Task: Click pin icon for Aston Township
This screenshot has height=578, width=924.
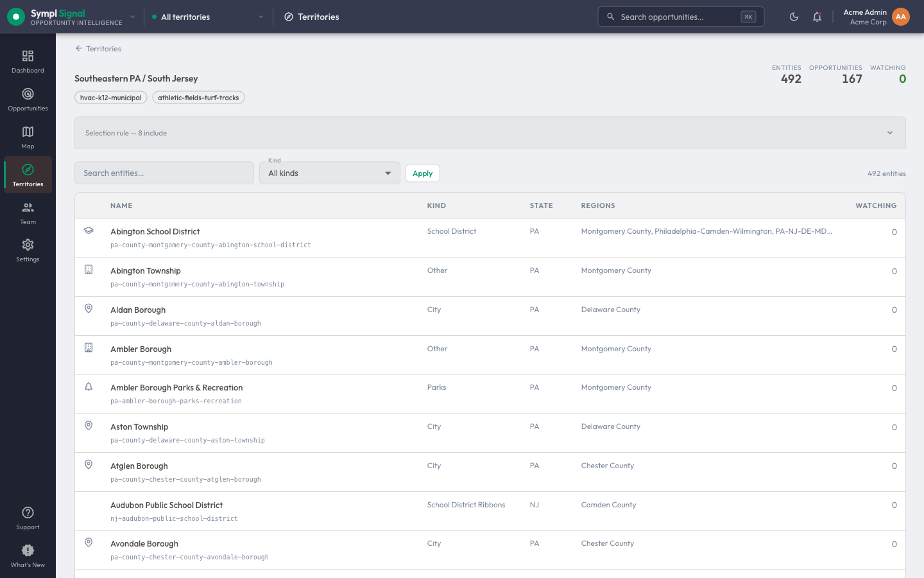Action: pyautogui.click(x=89, y=426)
